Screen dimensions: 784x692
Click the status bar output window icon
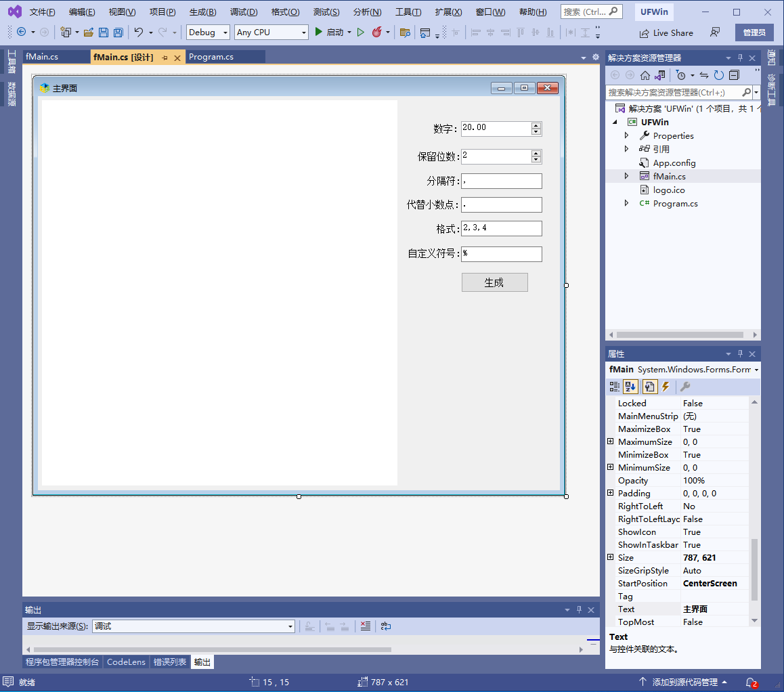(8, 681)
